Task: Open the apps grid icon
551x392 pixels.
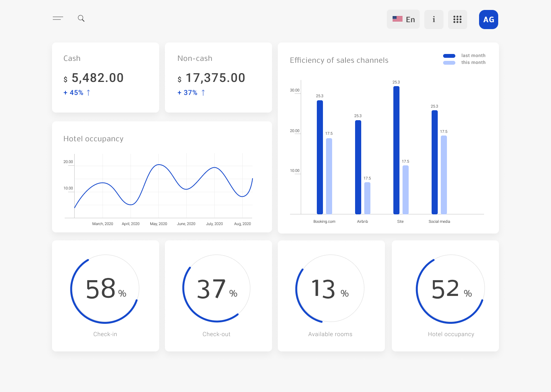Action: 458,19
